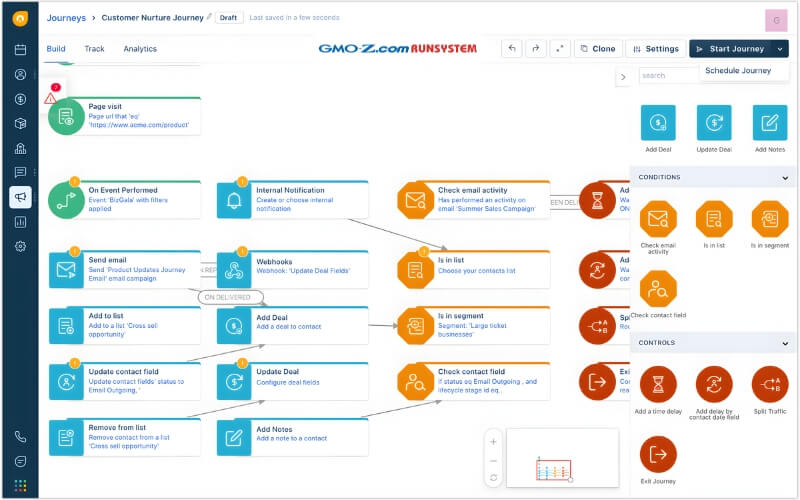
Task: Select the Add Deal action in the panel
Action: [658, 128]
